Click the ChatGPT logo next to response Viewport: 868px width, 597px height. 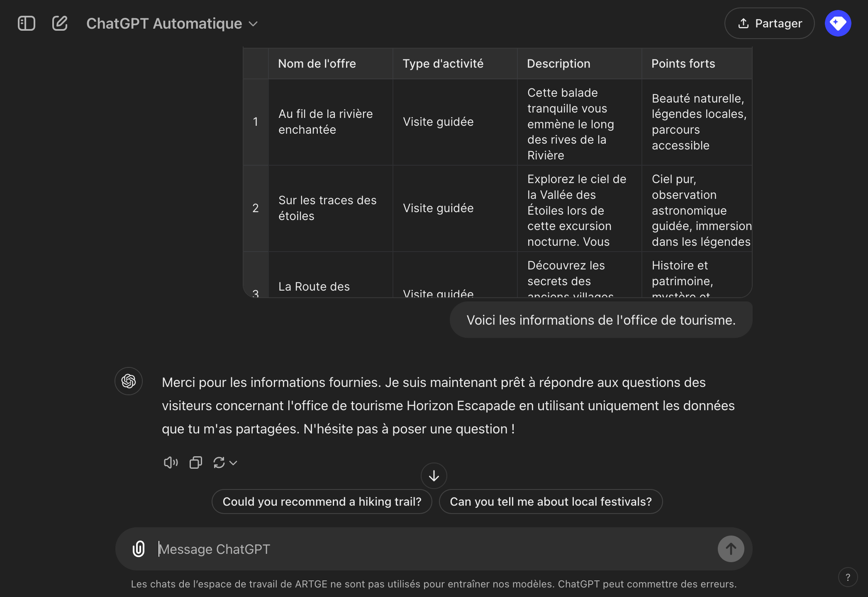click(x=129, y=381)
